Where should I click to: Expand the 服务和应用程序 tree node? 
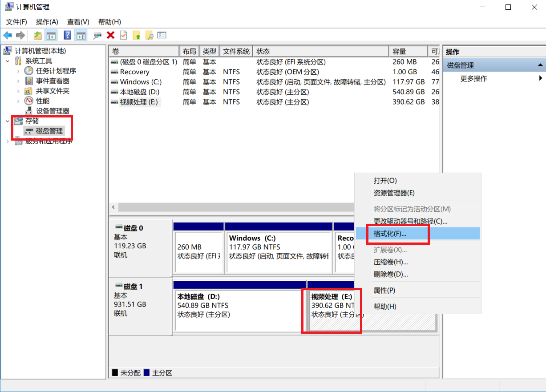pyautogui.click(x=8, y=141)
